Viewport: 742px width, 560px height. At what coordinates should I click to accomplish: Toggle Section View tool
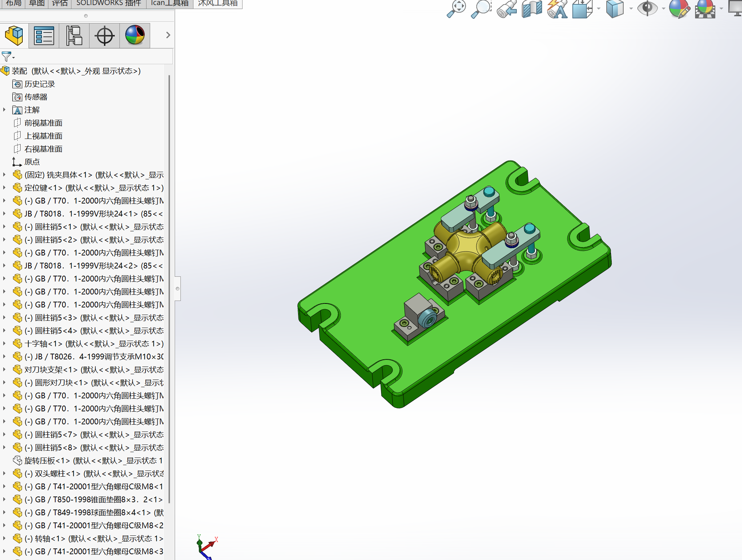532,9
